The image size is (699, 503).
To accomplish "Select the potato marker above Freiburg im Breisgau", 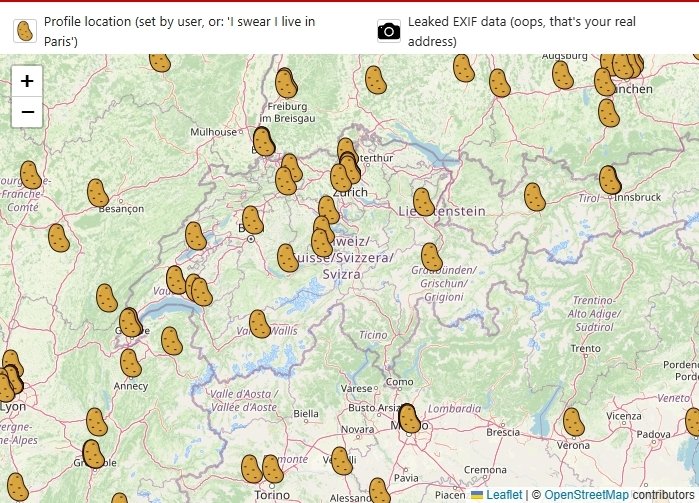I will point(286,83).
